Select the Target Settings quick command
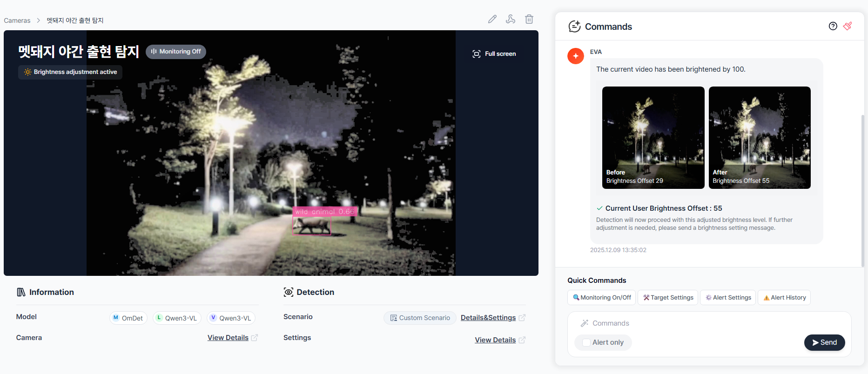Image resolution: width=868 pixels, height=374 pixels. tap(668, 298)
